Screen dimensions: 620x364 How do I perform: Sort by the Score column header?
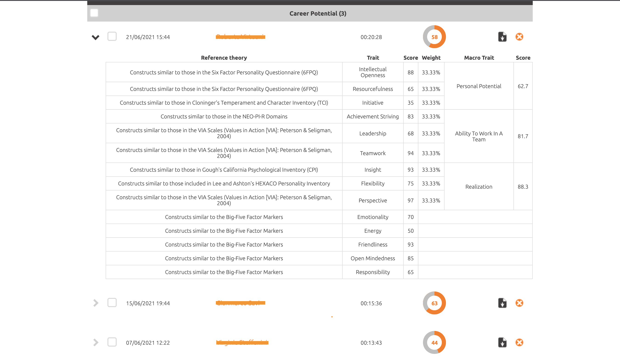410,58
